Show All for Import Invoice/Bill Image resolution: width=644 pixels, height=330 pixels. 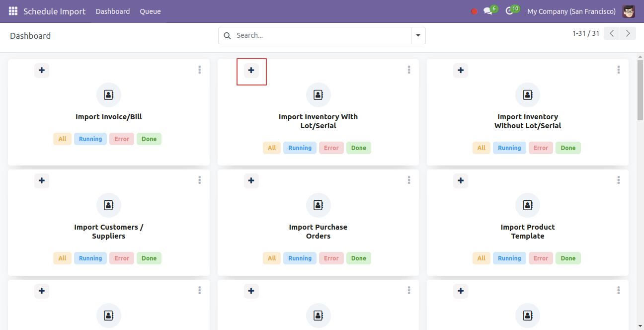point(62,139)
